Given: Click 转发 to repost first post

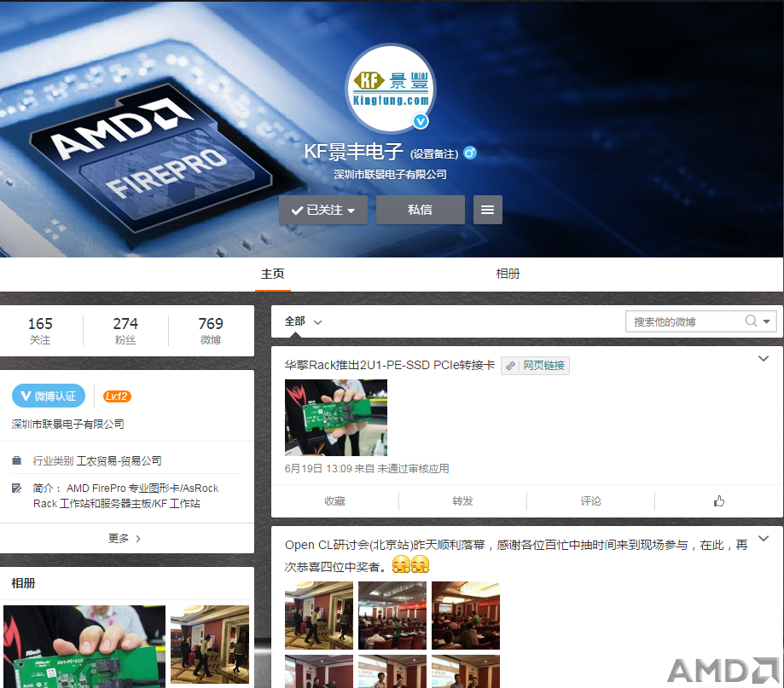Looking at the screenshot, I should (462, 501).
